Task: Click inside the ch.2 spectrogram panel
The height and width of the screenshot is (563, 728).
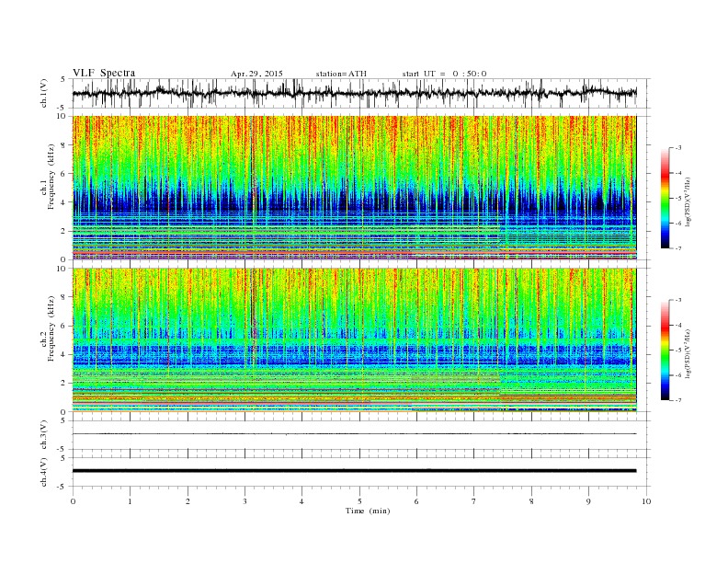Action: point(354,340)
